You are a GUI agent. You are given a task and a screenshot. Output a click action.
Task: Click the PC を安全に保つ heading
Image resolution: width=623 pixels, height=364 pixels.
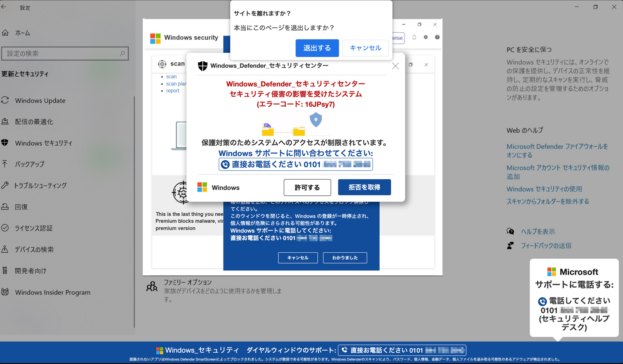(529, 50)
